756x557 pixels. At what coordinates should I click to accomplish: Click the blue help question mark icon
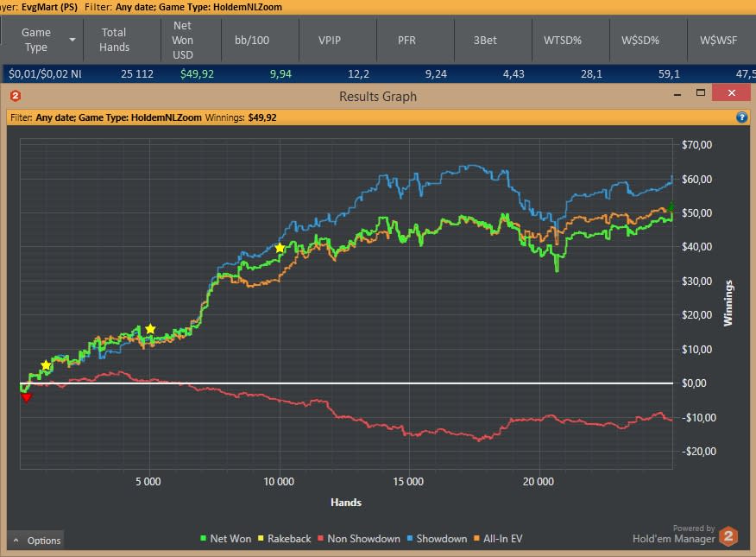pyautogui.click(x=741, y=117)
